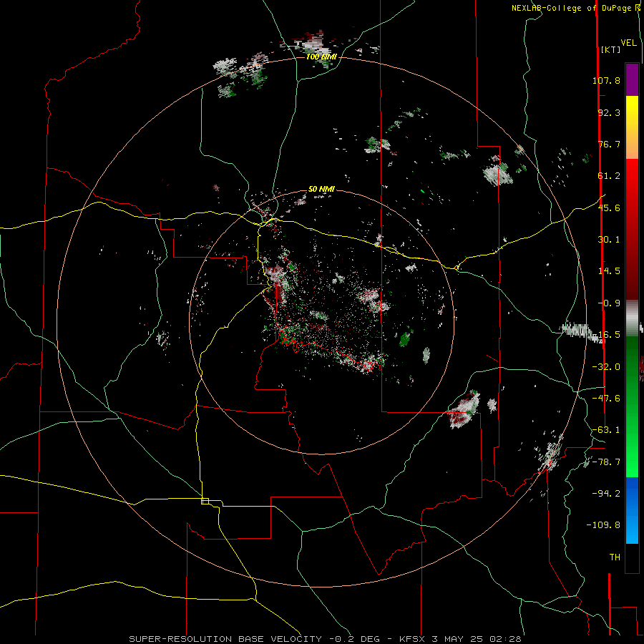Click the -47.6 velocity scale value
The image size is (644, 644).
(x=606, y=399)
